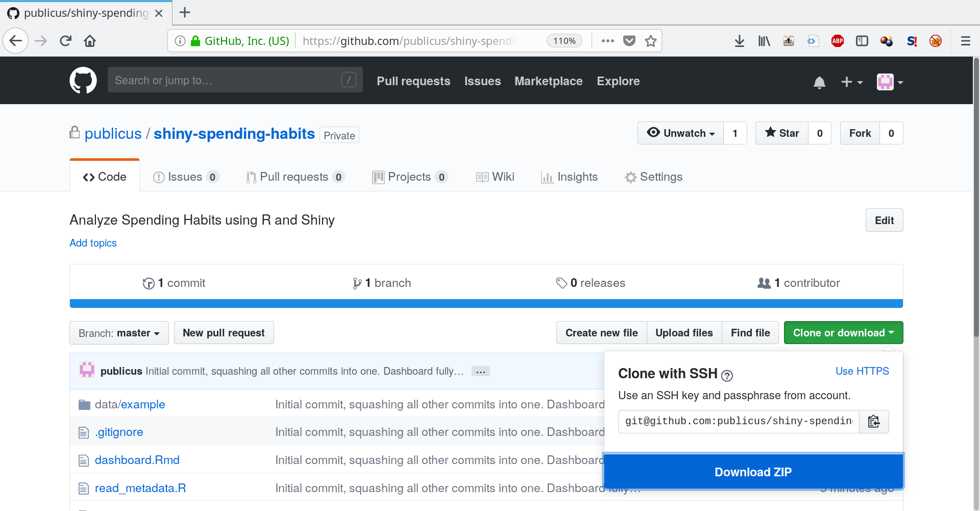The image size is (980, 511).
Task: Edit the repository description
Action: click(884, 220)
